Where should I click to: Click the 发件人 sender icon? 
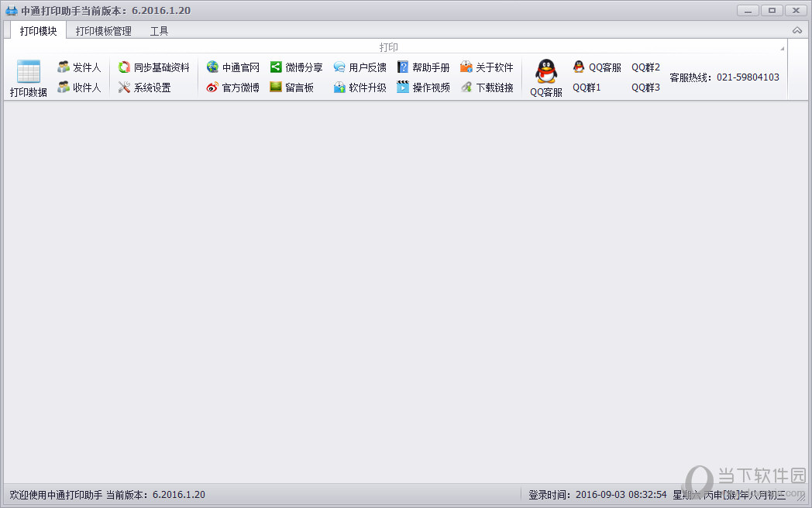click(64, 67)
